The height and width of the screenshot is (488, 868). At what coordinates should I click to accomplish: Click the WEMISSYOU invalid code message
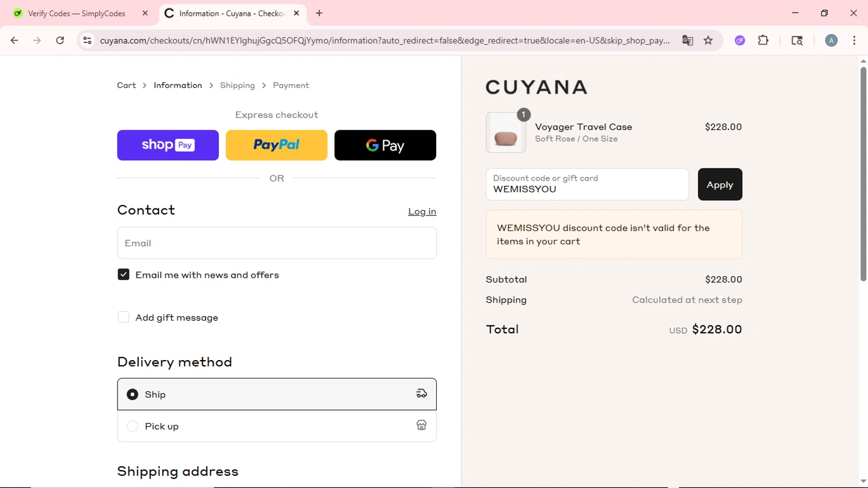point(614,234)
